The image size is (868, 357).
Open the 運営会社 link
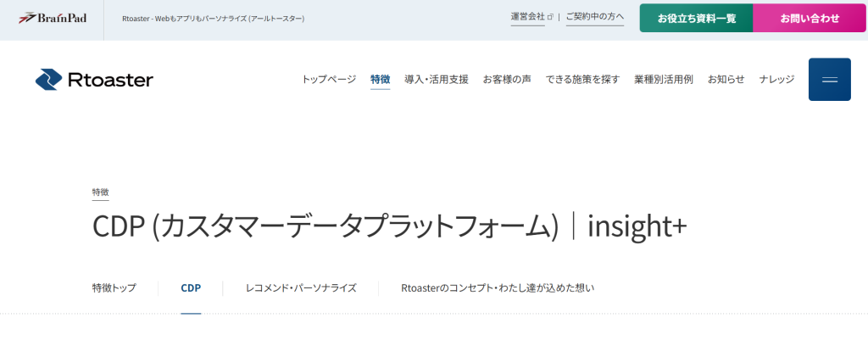(527, 17)
